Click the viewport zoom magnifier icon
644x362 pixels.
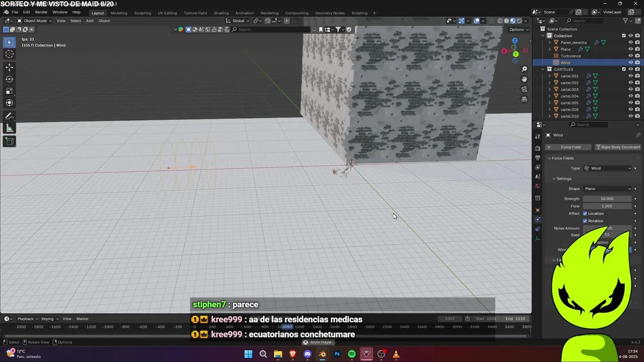click(x=524, y=69)
